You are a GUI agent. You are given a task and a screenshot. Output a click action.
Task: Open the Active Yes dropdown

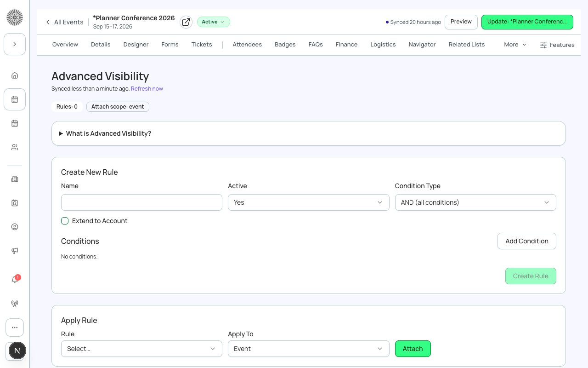tap(309, 202)
